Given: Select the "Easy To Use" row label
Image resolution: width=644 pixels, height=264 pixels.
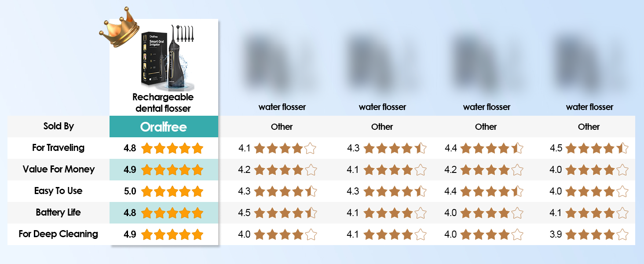Looking at the screenshot, I should [59, 191].
